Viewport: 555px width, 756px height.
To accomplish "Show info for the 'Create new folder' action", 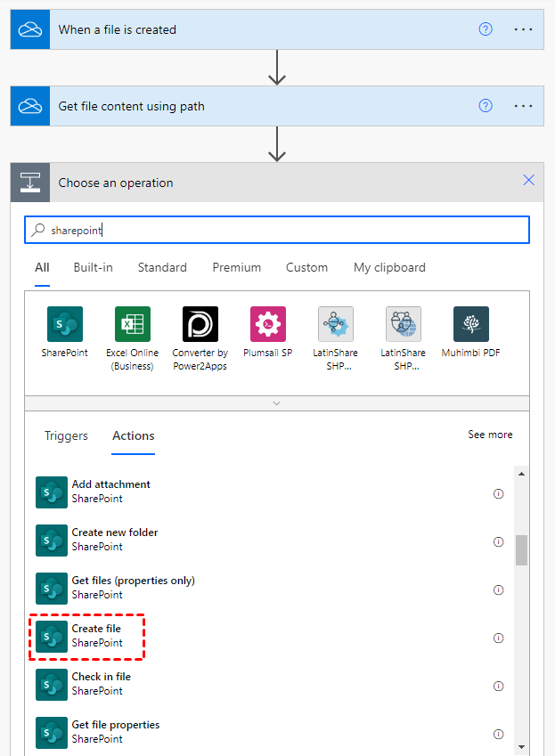I will click(498, 542).
